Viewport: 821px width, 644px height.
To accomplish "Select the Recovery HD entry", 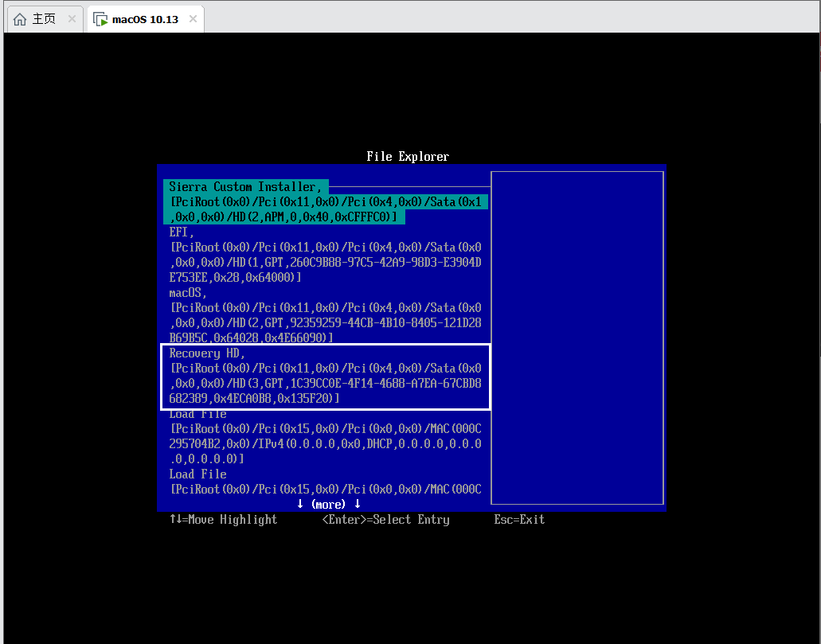I will pyautogui.click(x=325, y=376).
